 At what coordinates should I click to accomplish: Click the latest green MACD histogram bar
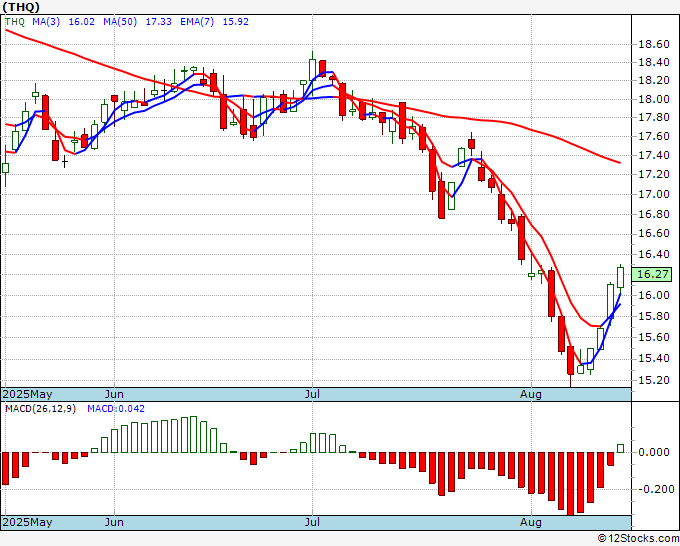click(621, 448)
